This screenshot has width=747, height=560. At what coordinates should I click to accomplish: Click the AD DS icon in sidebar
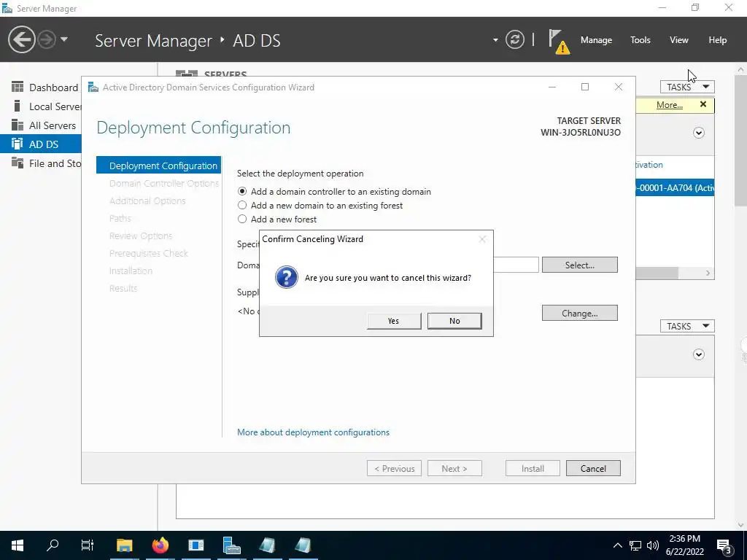pyautogui.click(x=18, y=144)
